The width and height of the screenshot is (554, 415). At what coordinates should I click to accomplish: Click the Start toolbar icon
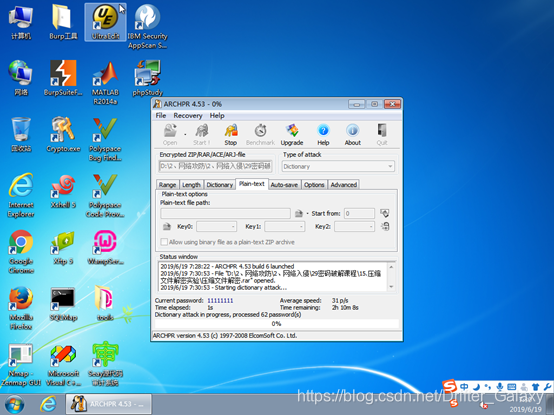pos(202,135)
